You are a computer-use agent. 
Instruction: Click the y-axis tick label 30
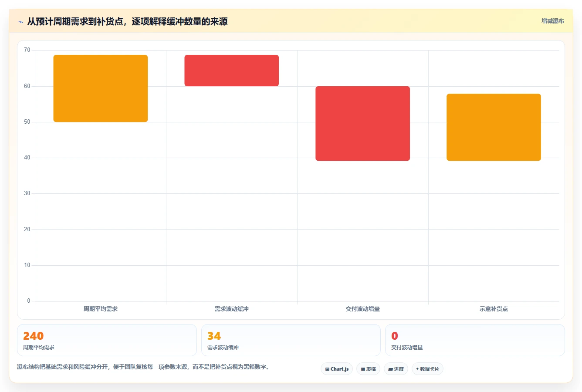point(27,193)
